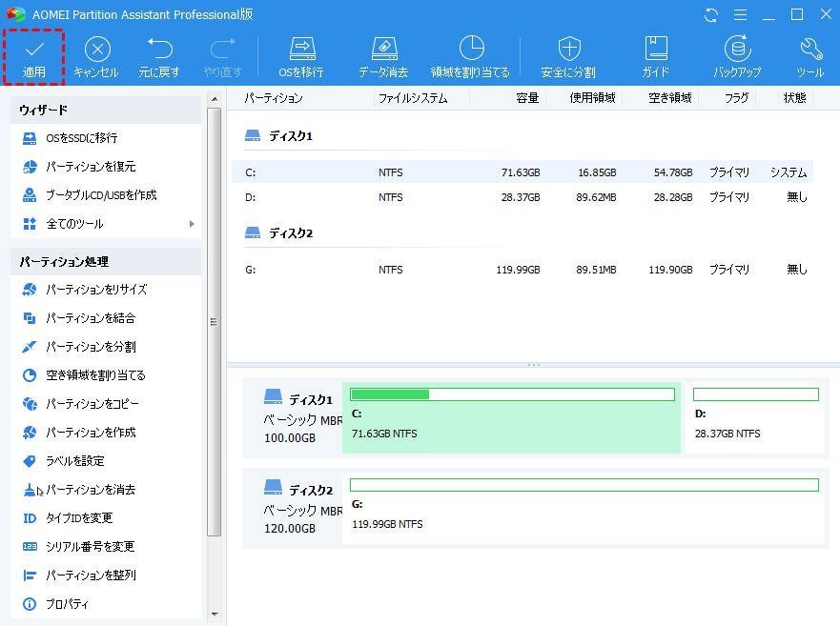840x626 pixels.
Task: Click the 119.90GB free space cell
Action: pos(670,270)
